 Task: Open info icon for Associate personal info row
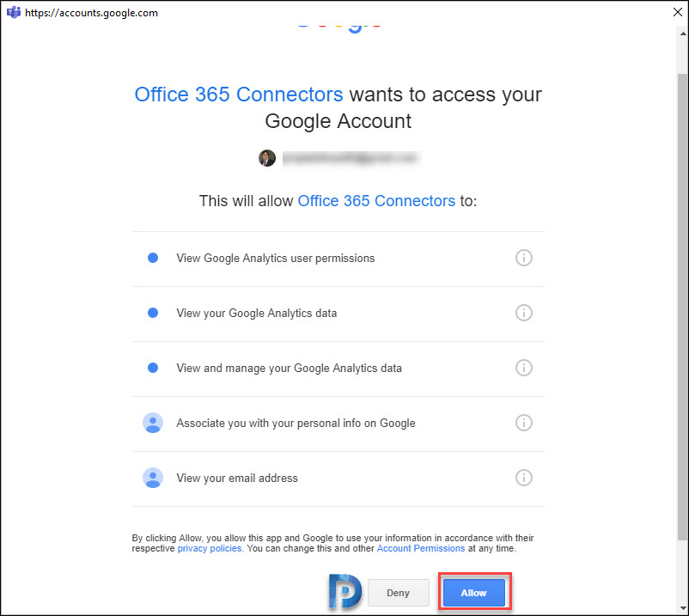pos(523,423)
